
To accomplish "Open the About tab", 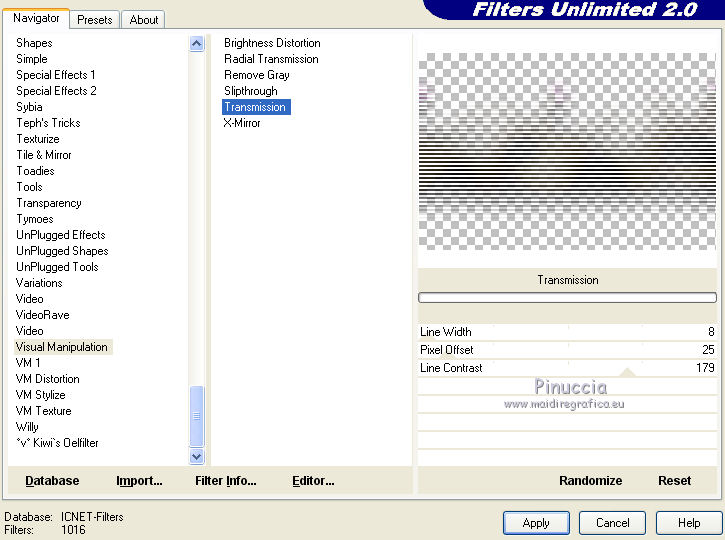I will (144, 20).
